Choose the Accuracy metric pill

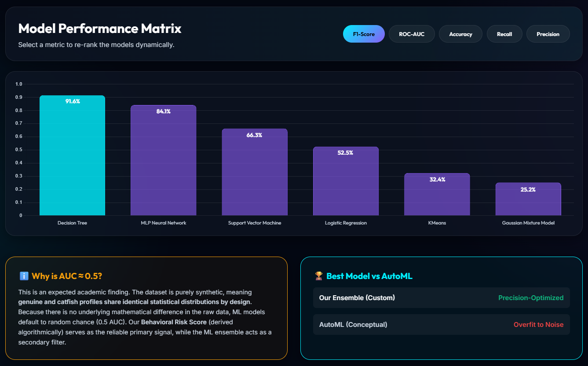[x=460, y=34]
